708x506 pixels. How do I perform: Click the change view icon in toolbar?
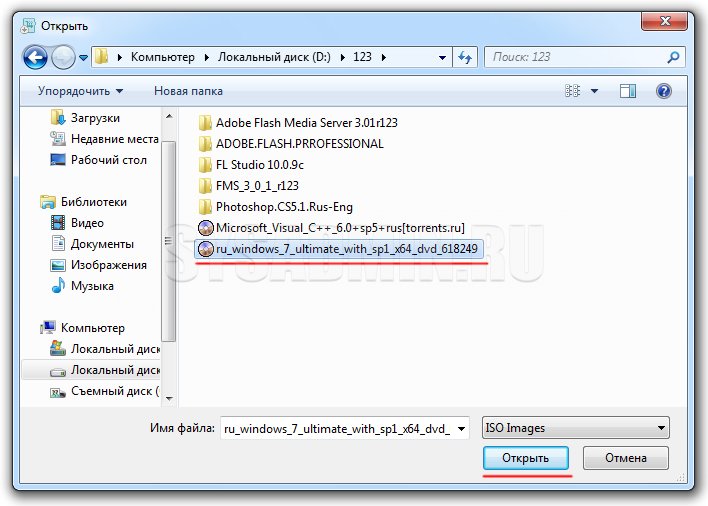coord(573,91)
